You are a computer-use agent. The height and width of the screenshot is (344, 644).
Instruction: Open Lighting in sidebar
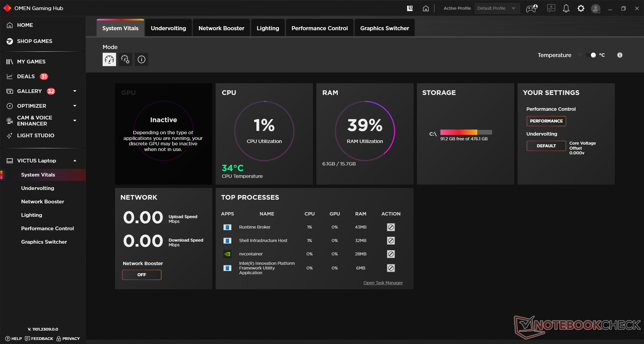(x=32, y=215)
